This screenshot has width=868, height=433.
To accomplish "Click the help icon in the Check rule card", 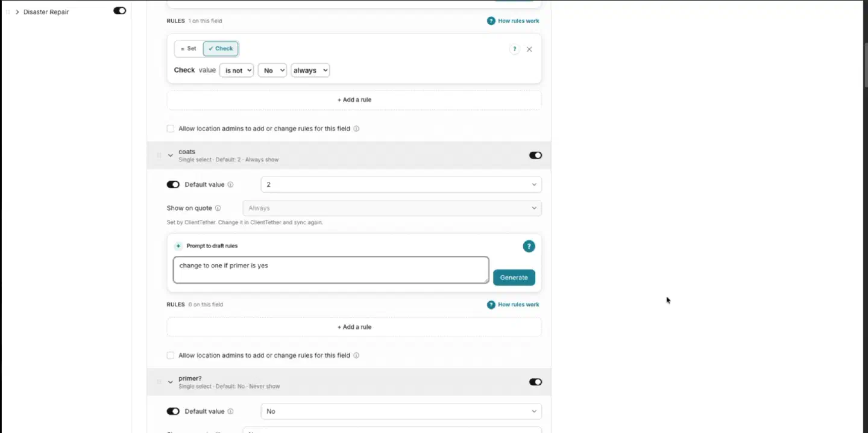I will coord(514,49).
